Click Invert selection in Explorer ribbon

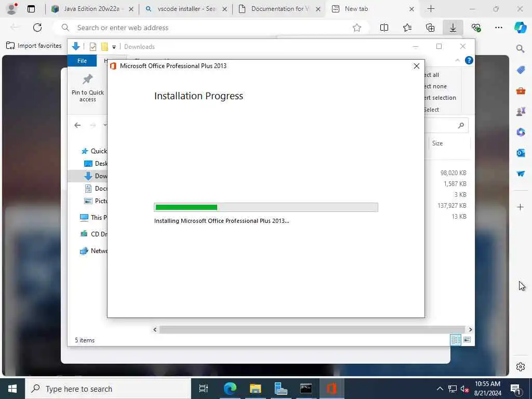(441, 98)
